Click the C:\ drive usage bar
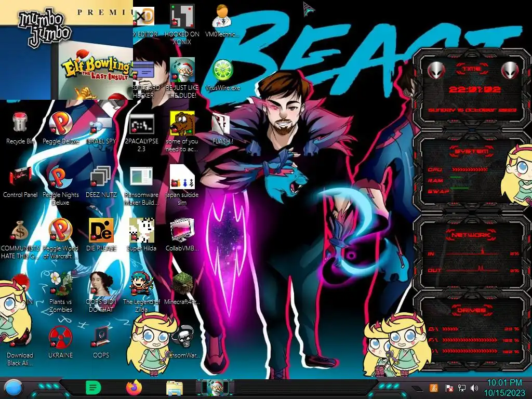 450,329
